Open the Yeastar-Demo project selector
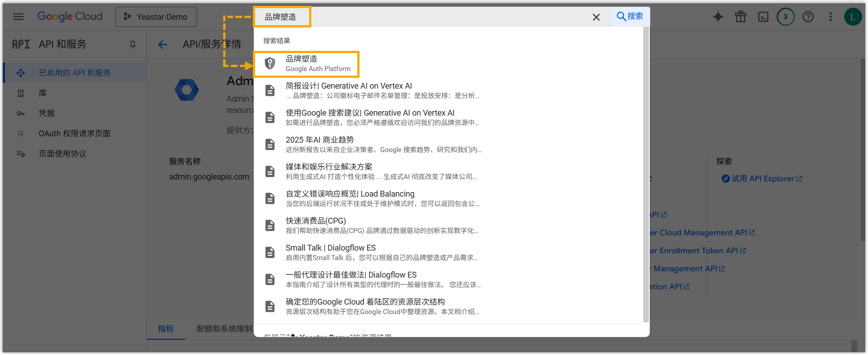Viewport: 868px width, 355px height. coord(156,17)
